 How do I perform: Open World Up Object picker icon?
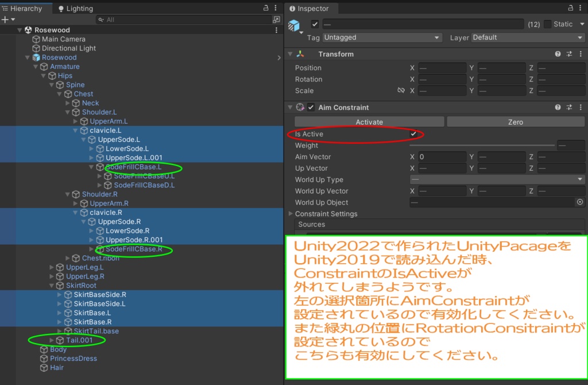580,202
